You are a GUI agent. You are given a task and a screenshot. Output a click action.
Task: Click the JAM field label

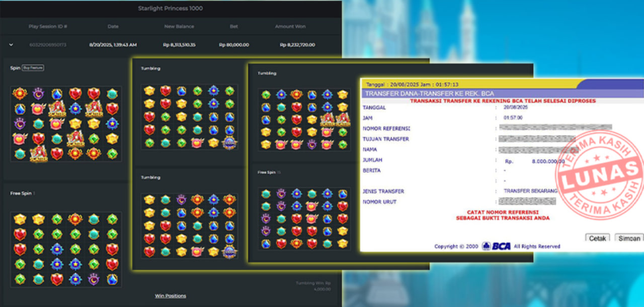point(367,118)
